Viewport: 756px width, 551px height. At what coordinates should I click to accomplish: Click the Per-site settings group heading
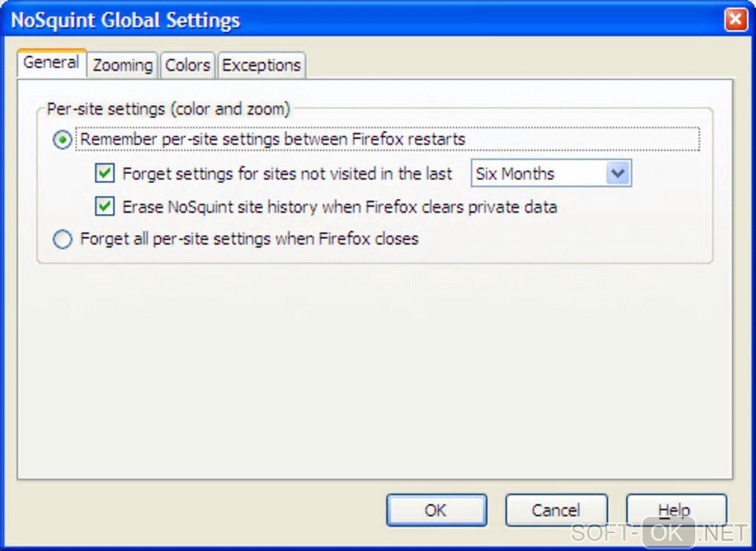coord(168,109)
